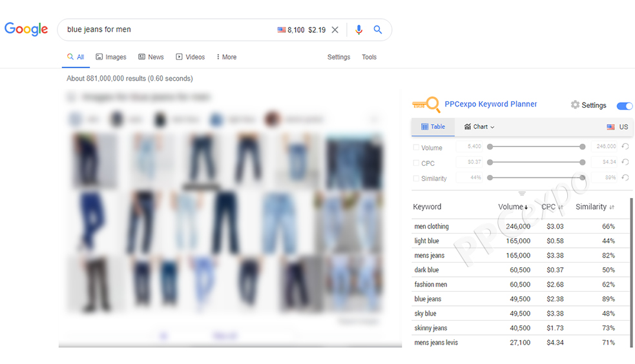This screenshot has height=364, width=635.
Task: Click the $2.19 CPC value in search box
Action: [x=317, y=30]
